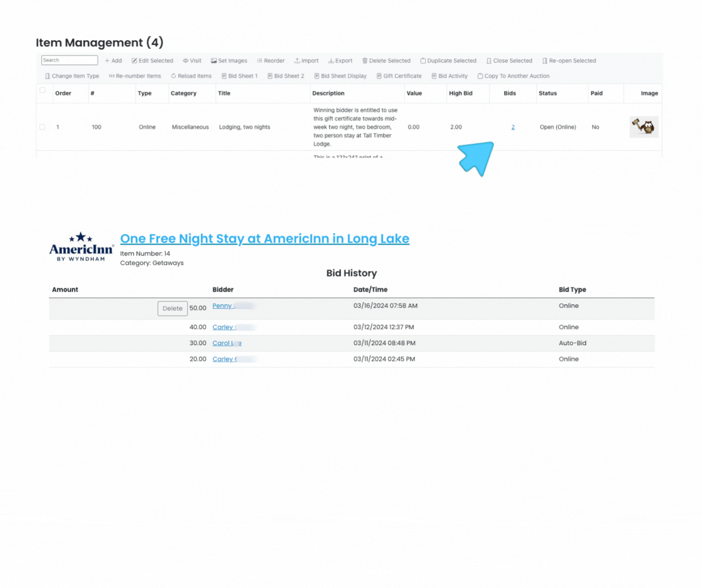Click Gift Certificate button

(399, 76)
